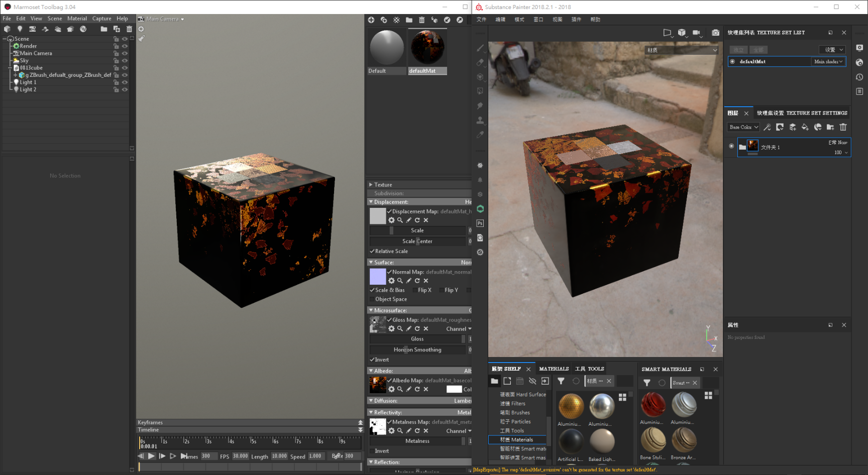
Task: Click the Substance Painter screenshot camera icon
Action: click(715, 33)
